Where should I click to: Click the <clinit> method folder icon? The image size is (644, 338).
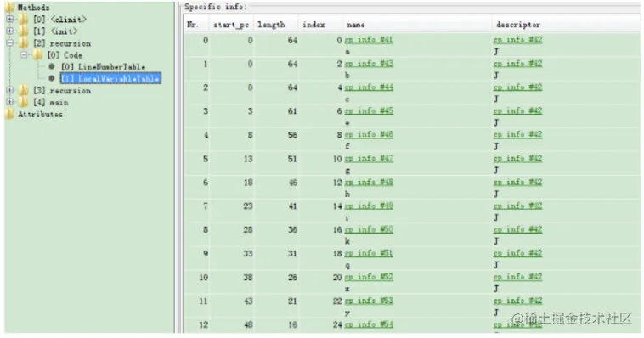24,19
